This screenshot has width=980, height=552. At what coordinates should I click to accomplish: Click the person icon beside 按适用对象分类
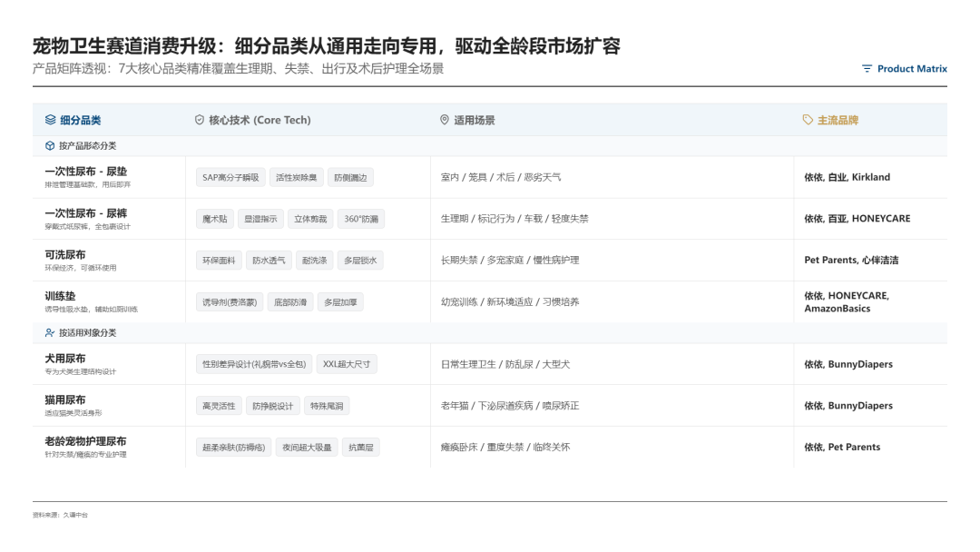(49, 333)
